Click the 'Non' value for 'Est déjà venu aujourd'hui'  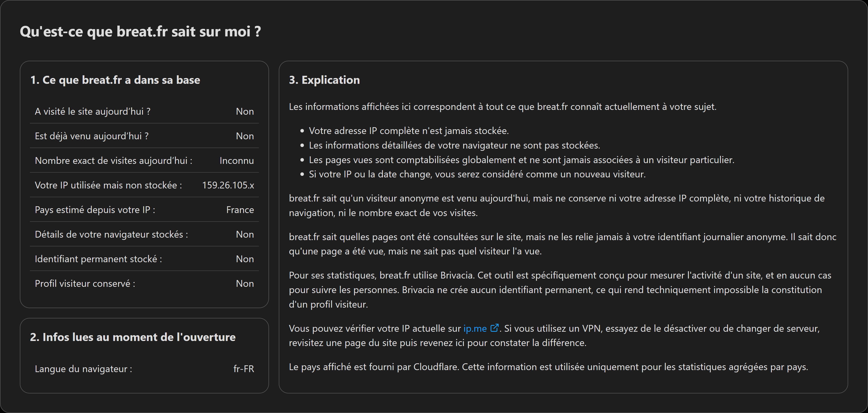click(245, 136)
